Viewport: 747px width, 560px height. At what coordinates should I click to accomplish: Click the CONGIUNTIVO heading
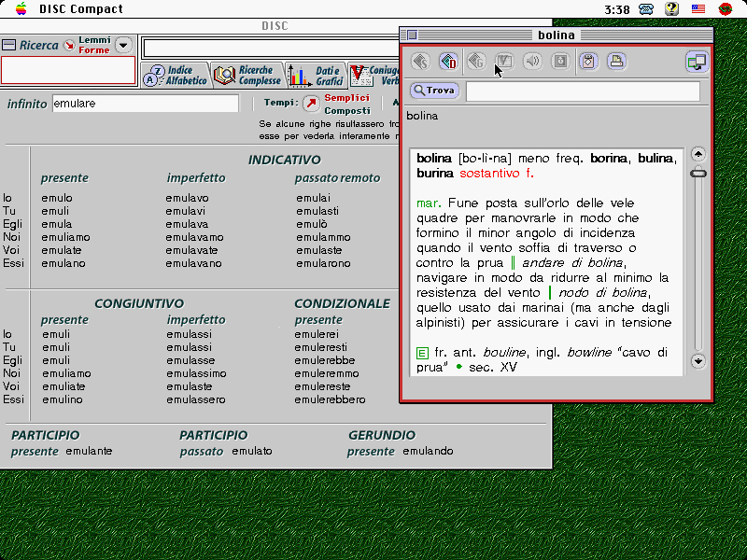[139, 303]
